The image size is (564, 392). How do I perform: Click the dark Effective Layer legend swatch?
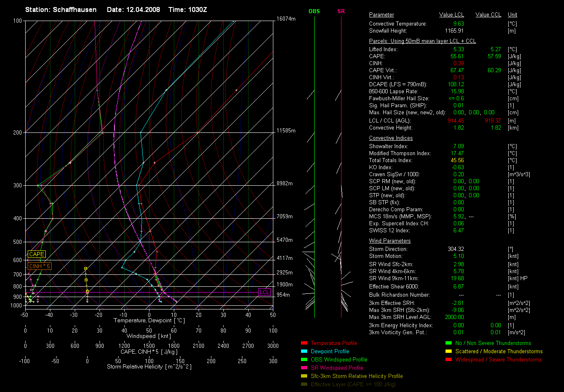tap(304, 385)
